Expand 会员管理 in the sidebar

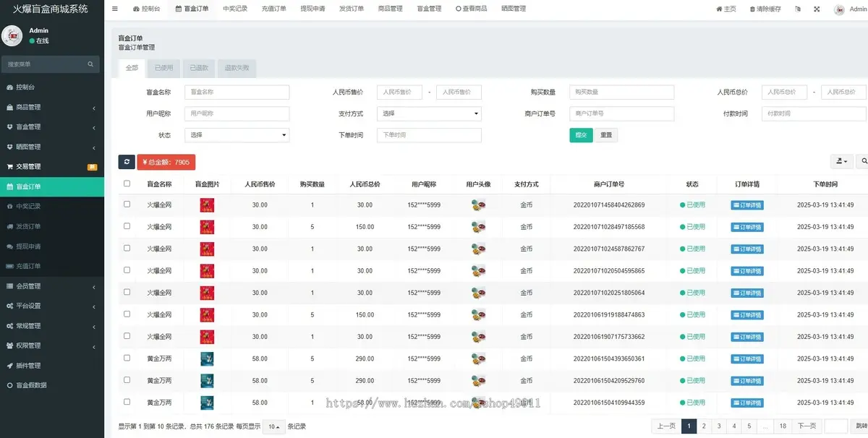click(52, 285)
